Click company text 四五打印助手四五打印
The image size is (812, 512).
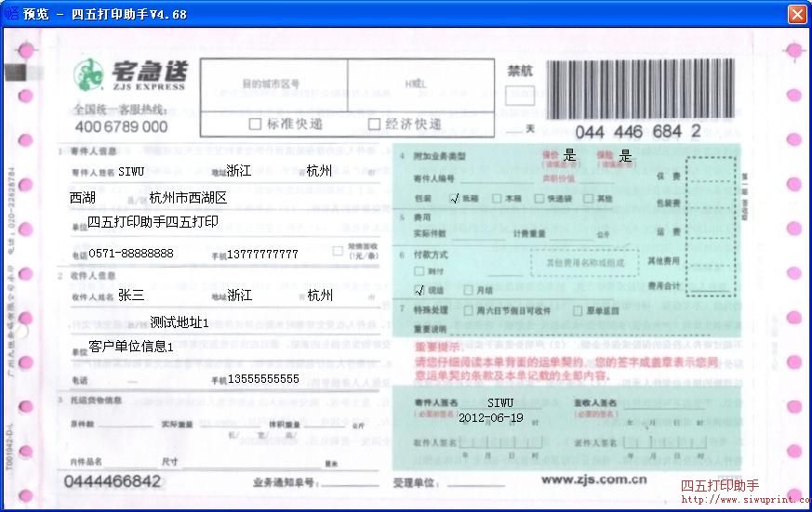[x=153, y=222]
